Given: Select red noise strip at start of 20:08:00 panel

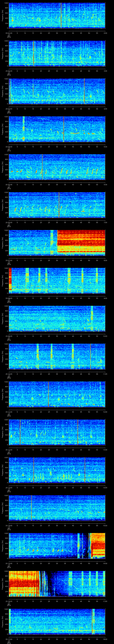Looking at the screenshot, I should (10, 278).
